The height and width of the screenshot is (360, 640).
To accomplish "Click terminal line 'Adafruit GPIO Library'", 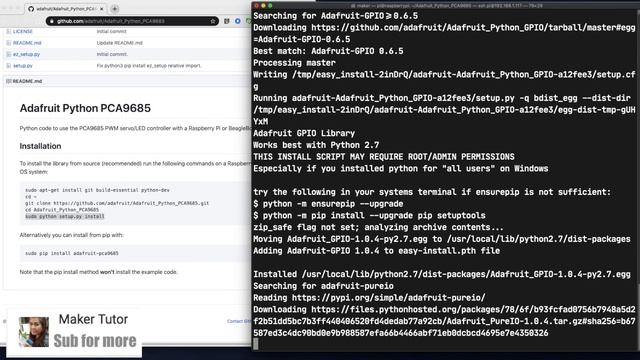I will click(x=304, y=133).
